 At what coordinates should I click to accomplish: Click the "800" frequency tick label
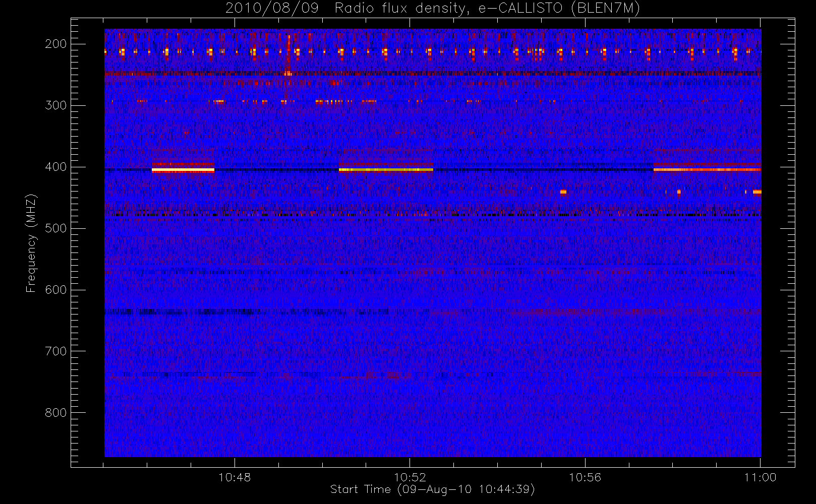click(56, 413)
